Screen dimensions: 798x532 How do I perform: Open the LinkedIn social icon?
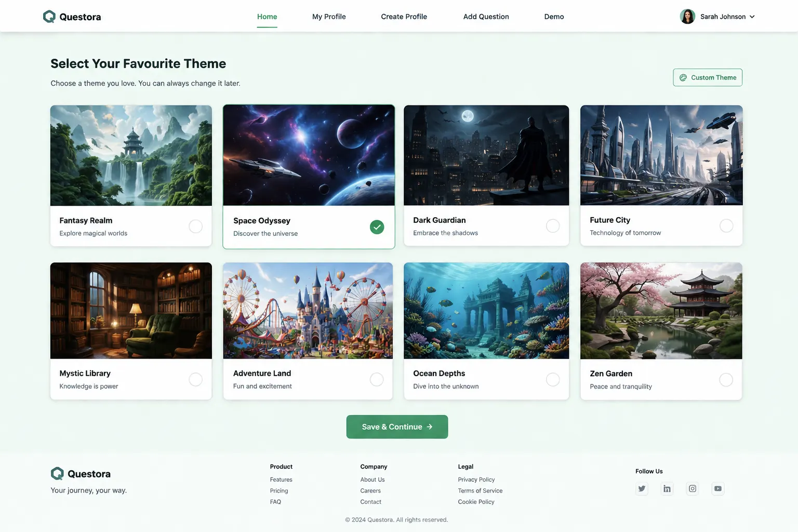click(667, 488)
